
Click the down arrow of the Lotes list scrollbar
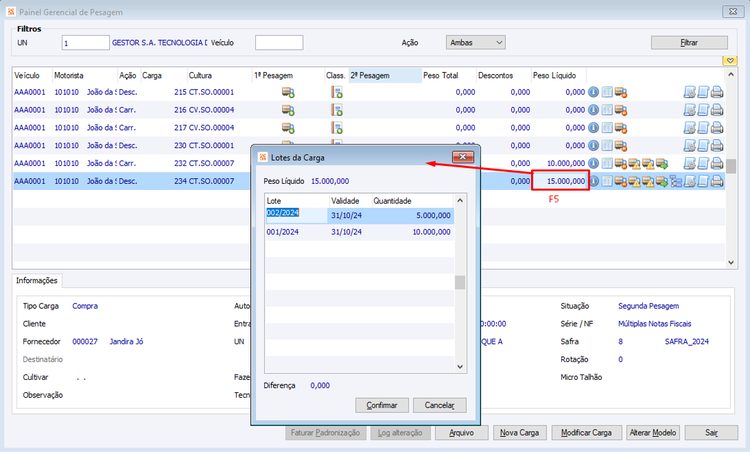(460, 367)
